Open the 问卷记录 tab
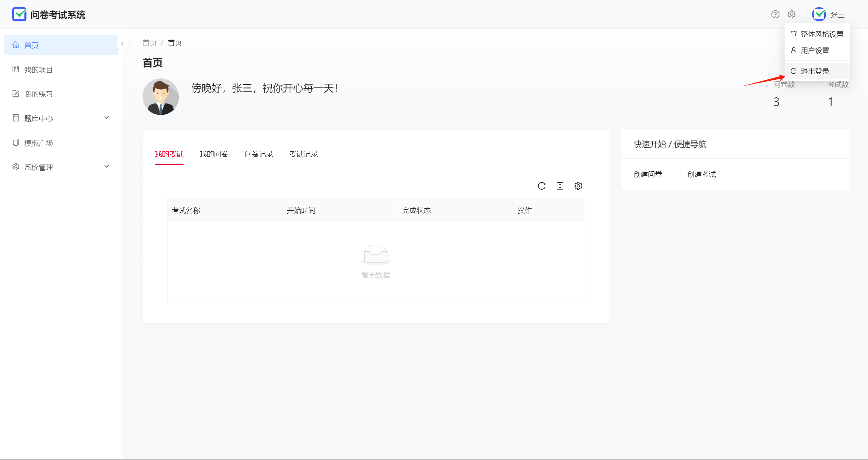The width and height of the screenshot is (868, 460). [x=259, y=154]
